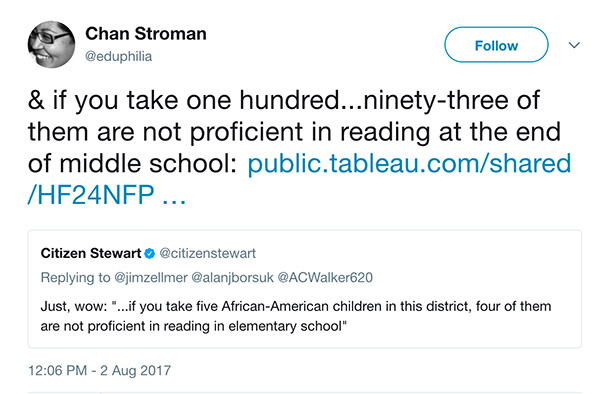Visit the @citizenstewart handle
This screenshot has width=600, height=394.
click(x=207, y=253)
